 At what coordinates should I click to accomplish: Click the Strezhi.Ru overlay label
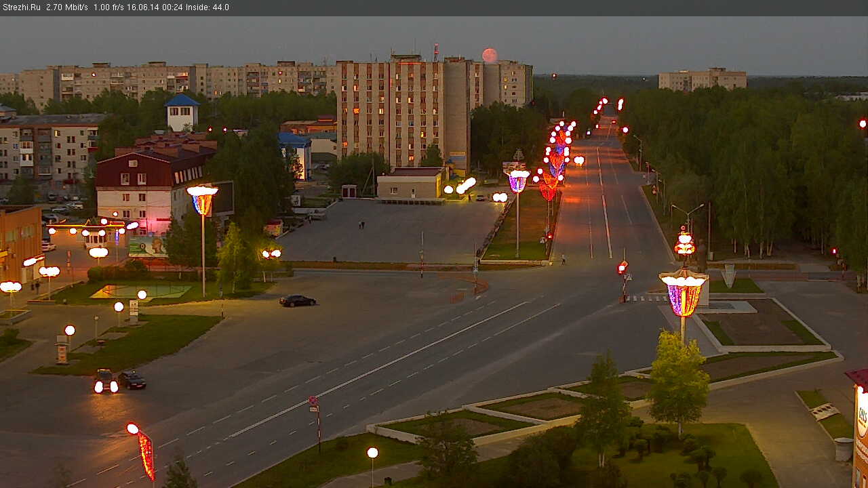tap(22, 7)
